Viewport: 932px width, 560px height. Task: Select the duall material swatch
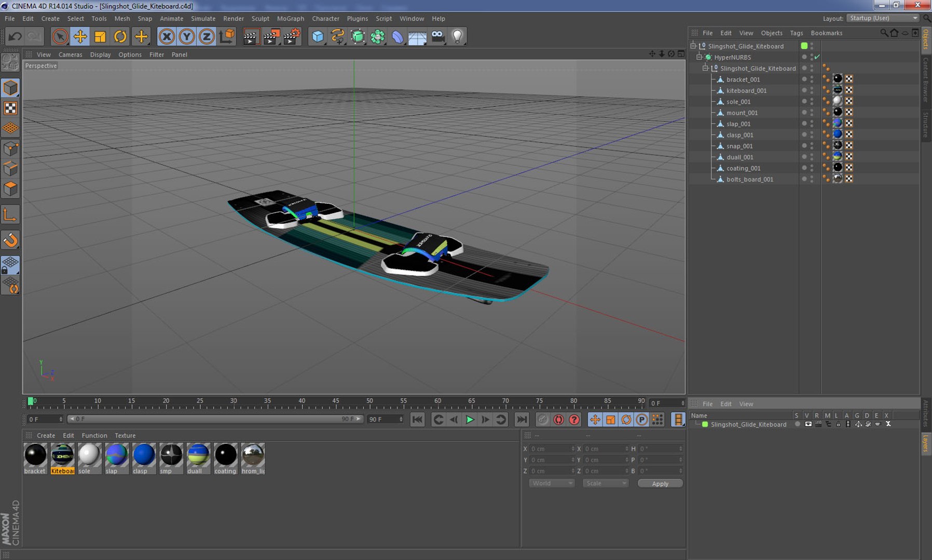(x=198, y=458)
